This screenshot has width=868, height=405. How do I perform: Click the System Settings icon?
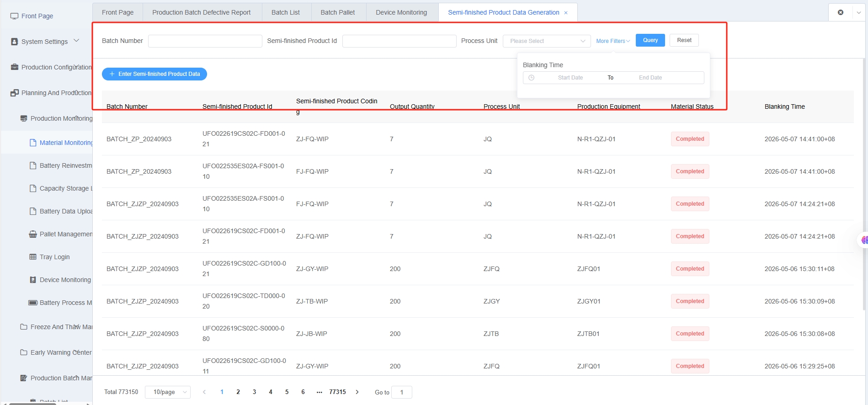pyautogui.click(x=14, y=42)
